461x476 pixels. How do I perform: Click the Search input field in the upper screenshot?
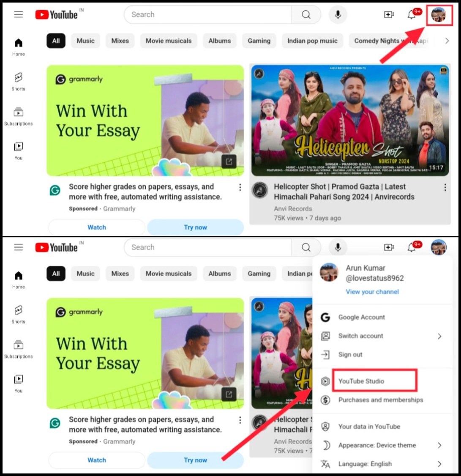[208, 14]
